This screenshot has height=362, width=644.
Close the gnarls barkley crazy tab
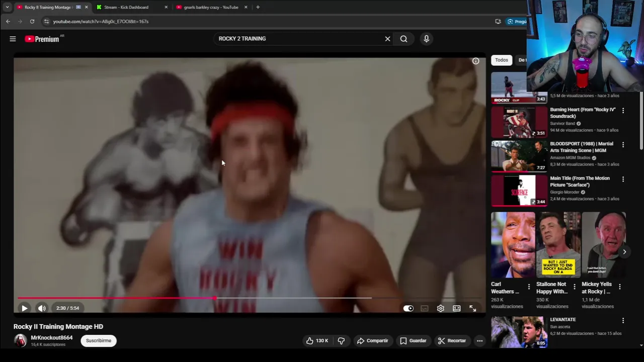coord(246,7)
